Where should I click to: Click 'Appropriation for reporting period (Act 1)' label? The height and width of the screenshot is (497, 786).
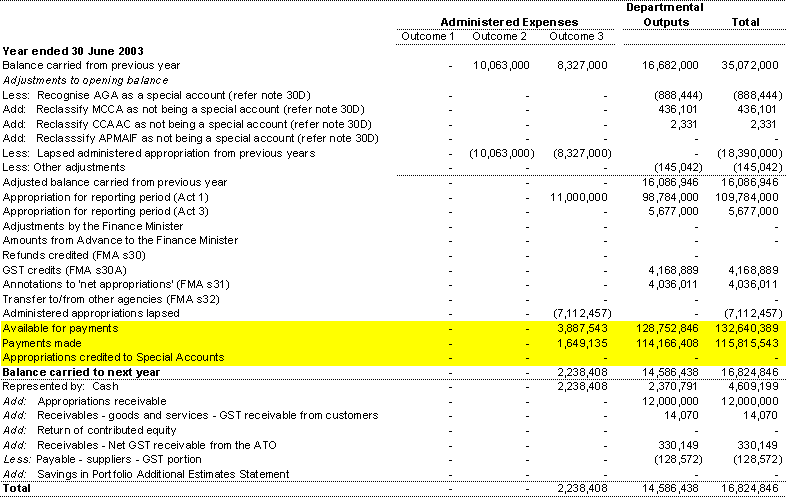coord(105,197)
